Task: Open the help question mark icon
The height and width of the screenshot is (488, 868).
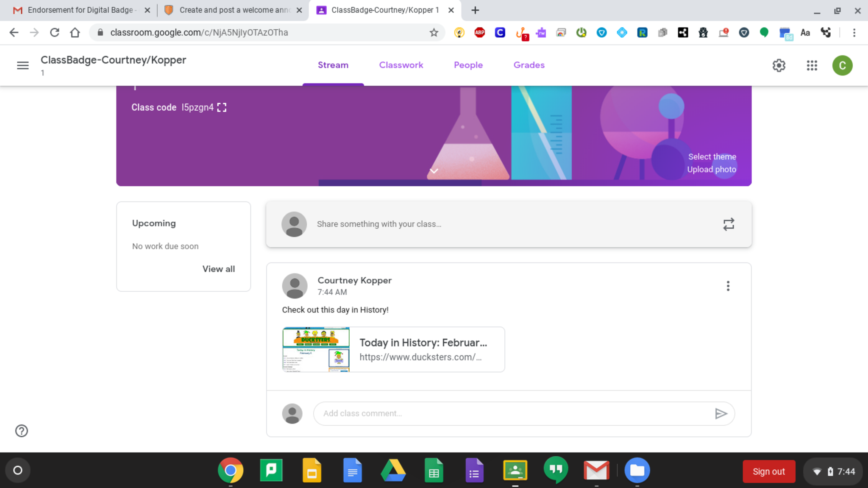Action: pos(22,431)
